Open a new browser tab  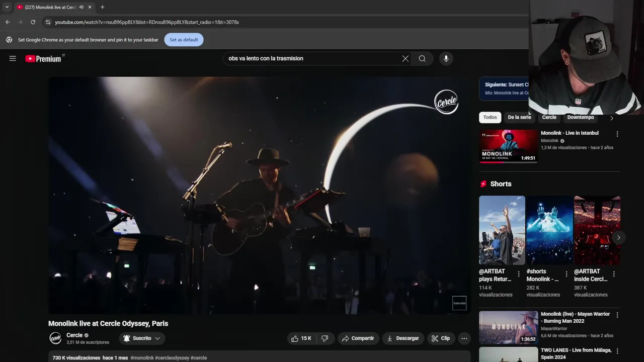click(102, 7)
